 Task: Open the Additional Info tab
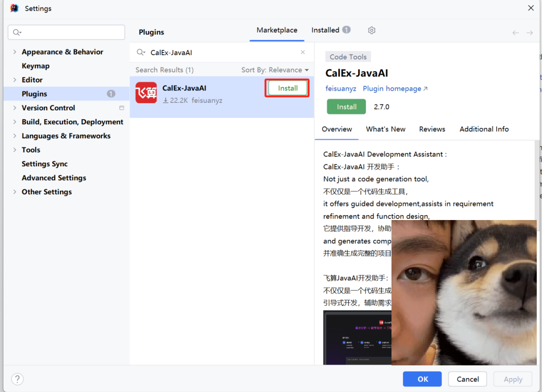point(484,129)
